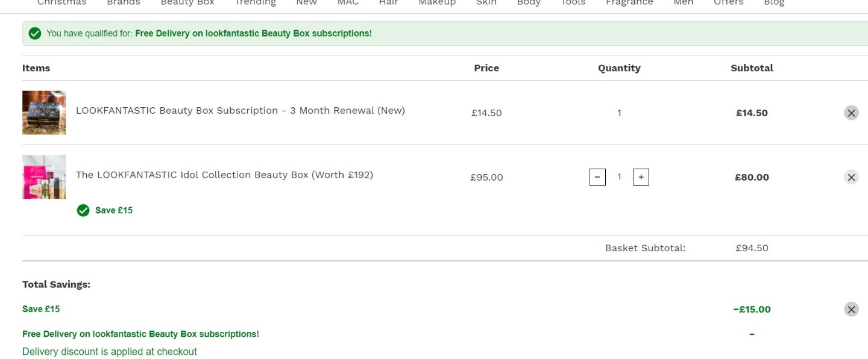This screenshot has width=868, height=359.
Task: Remove the Save £15 discount
Action: click(851, 310)
